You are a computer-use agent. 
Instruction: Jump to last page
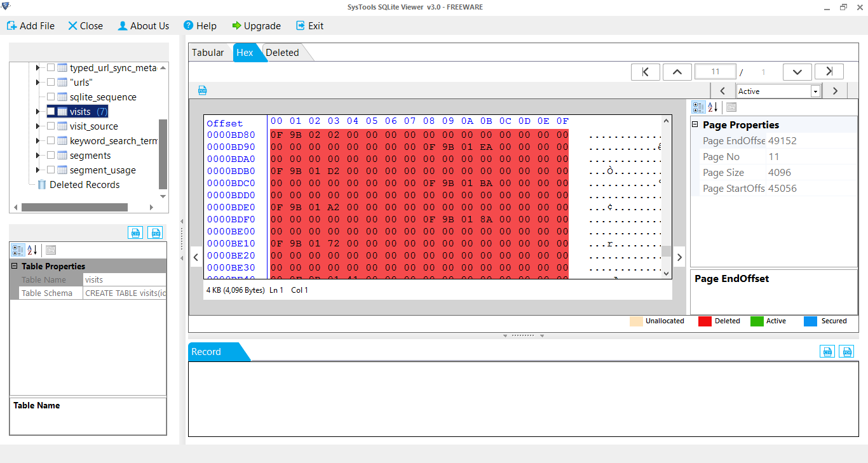[829, 72]
